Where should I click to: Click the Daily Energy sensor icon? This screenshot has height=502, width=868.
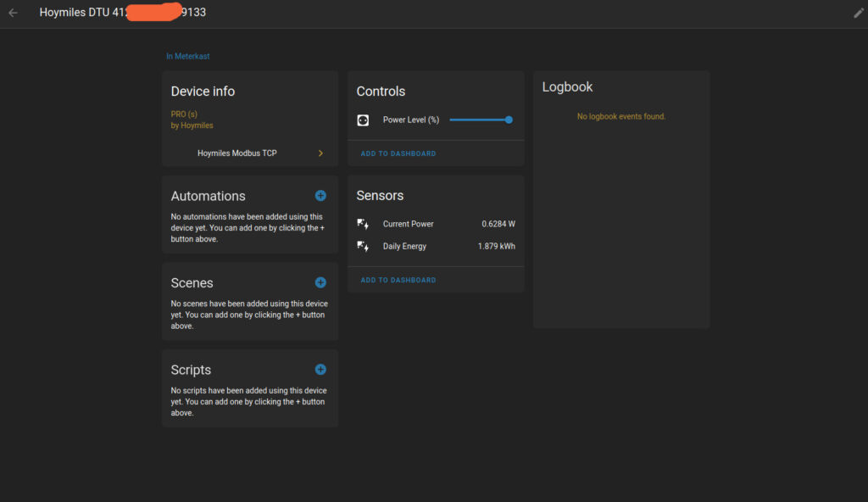[363, 246]
